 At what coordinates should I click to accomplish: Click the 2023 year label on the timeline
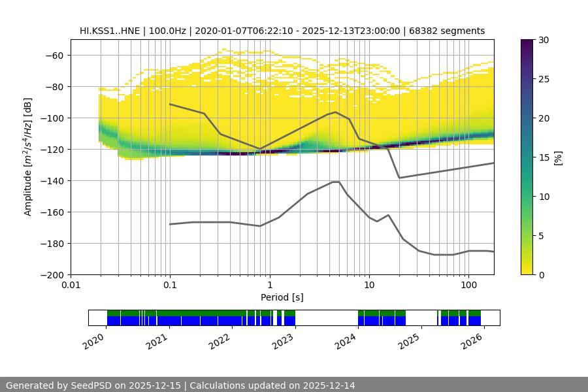284,340
